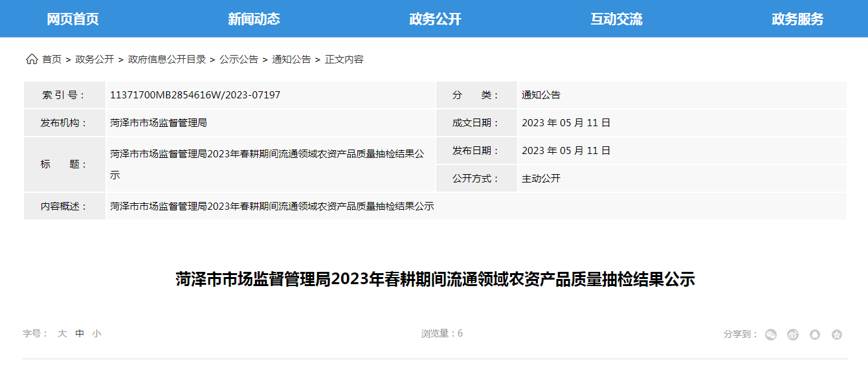
Task: Go to 政务公开 breadcrumb link
Action: tap(95, 60)
